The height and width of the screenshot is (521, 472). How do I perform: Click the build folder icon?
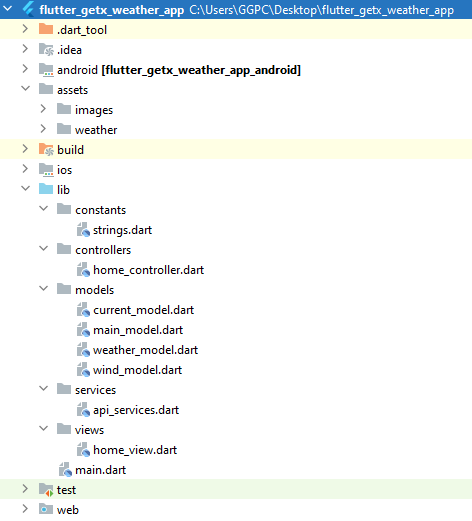46,149
